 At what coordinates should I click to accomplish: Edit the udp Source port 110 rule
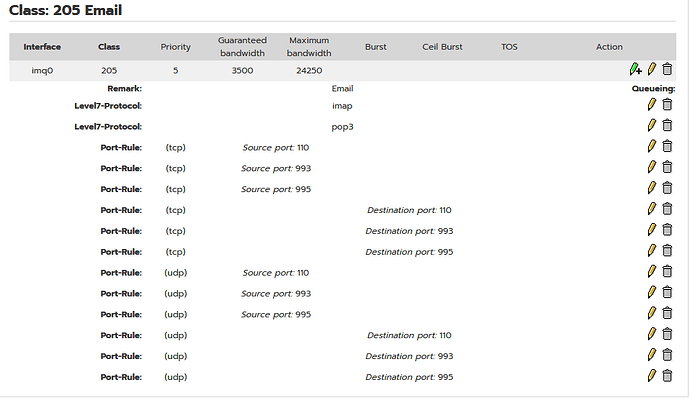(652, 272)
